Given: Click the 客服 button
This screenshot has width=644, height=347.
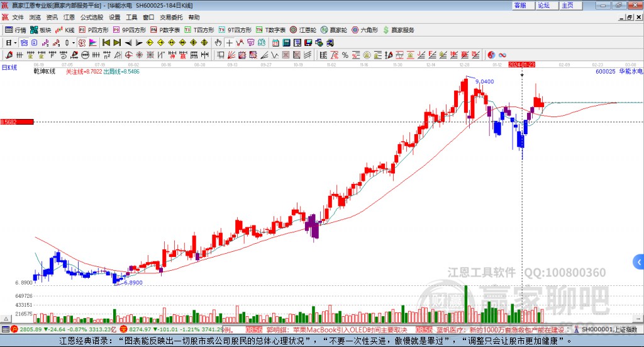Looking at the screenshot, I should click(x=523, y=5).
